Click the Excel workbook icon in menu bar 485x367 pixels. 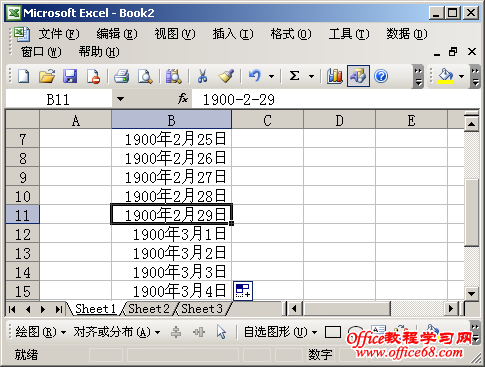click(x=22, y=34)
